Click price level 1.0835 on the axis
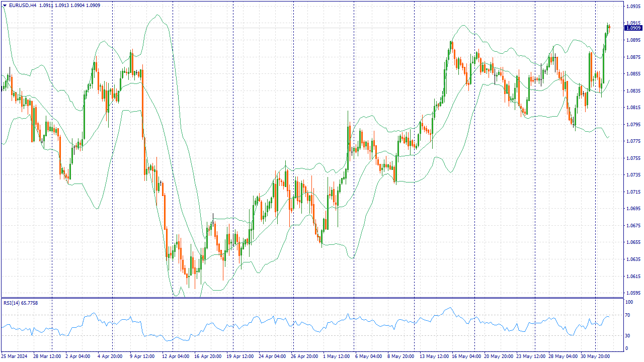This screenshot has height=362, width=644. [x=633, y=91]
